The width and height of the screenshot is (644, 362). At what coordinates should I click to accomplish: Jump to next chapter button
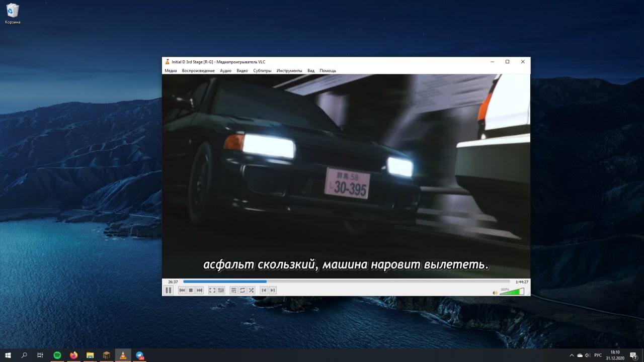[x=272, y=290]
